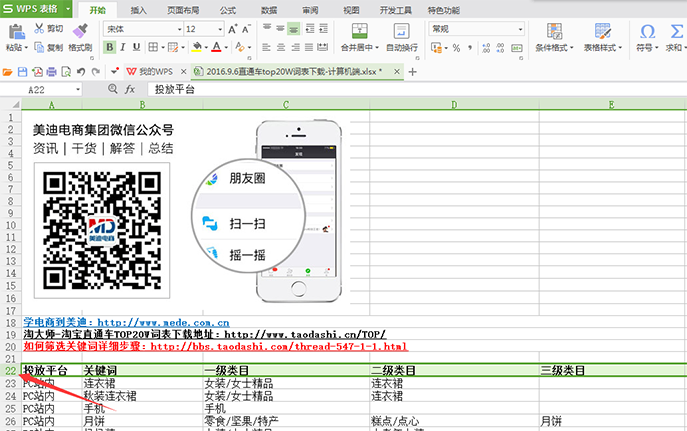Open the 宋体 font name dropdown

179,29
